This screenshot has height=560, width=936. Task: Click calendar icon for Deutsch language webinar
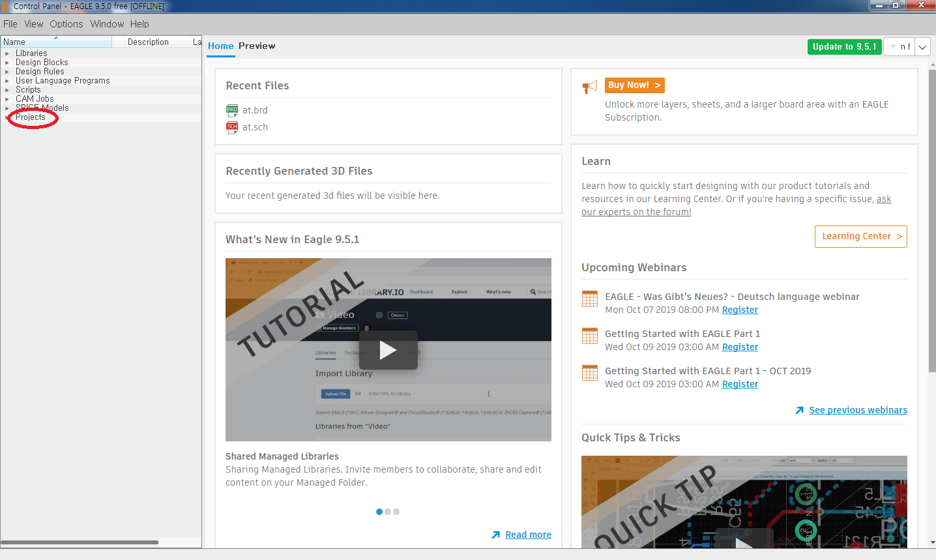pyautogui.click(x=590, y=299)
